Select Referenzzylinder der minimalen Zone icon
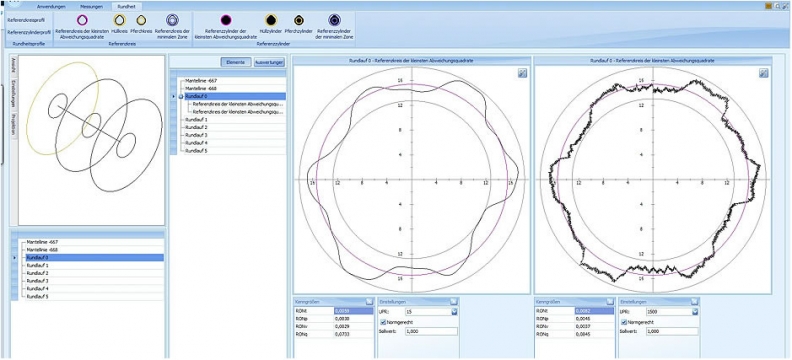The width and height of the screenshot is (792, 360). click(334, 20)
